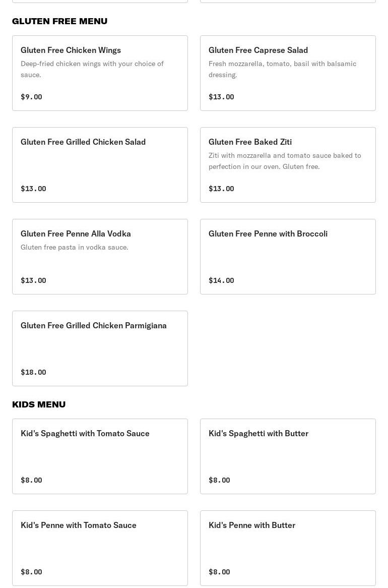Click the baked ziti description text
The image size is (388, 588).
point(285,161)
